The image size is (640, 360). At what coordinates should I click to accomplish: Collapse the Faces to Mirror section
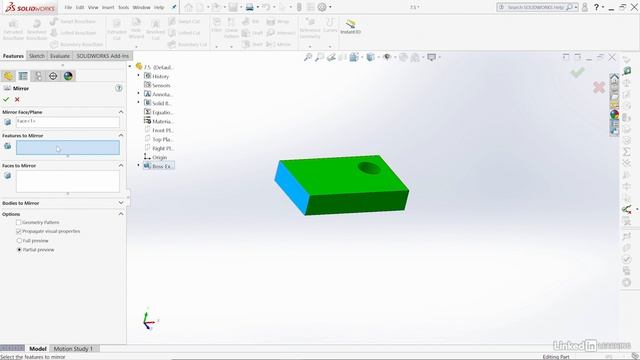pyautogui.click(x=121, y=165)
